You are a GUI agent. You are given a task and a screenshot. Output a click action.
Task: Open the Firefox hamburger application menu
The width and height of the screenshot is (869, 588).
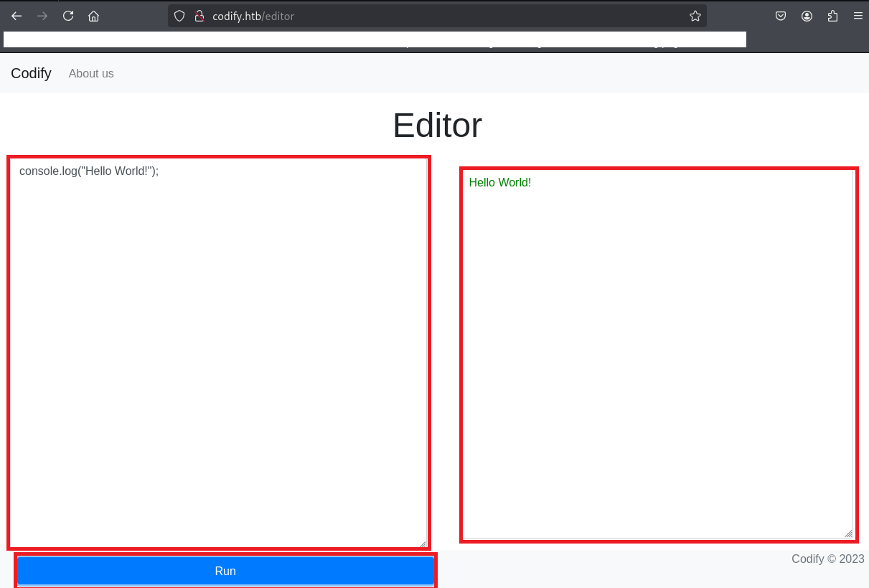coord(858,16)
